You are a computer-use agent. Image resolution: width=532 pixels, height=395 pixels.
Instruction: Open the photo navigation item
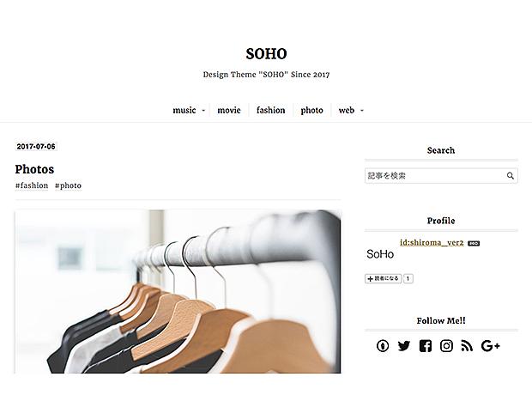tap(311, 110)
